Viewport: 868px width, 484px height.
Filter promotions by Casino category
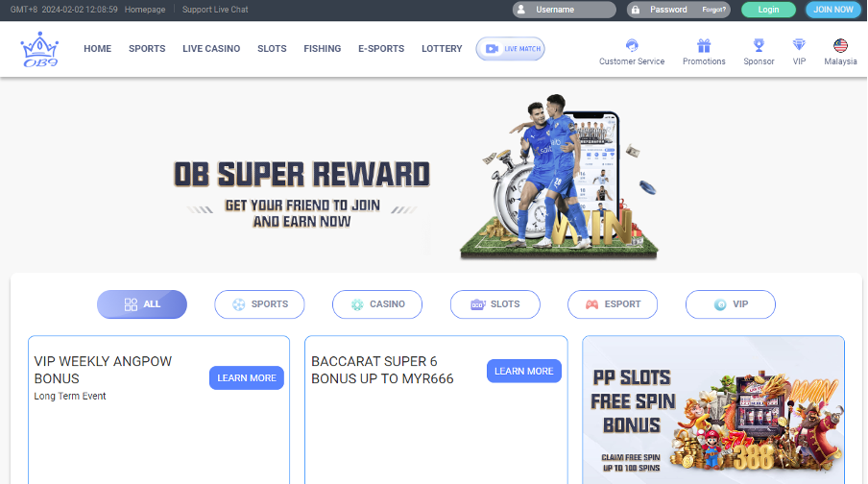[377, 304]
